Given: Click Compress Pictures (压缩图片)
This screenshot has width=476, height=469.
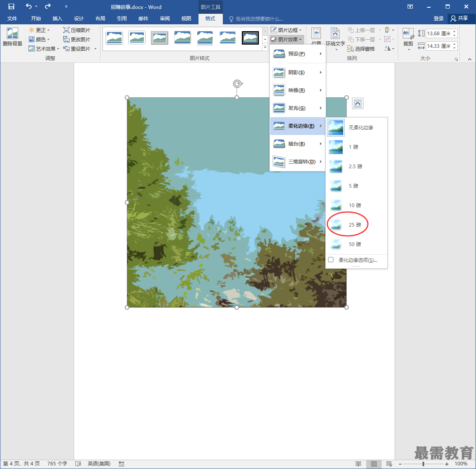Looking at the screenshot, I should coord(77,30).
